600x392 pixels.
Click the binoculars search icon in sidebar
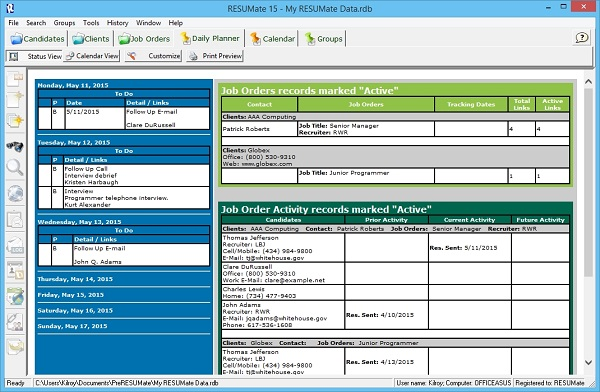point(15,146)
